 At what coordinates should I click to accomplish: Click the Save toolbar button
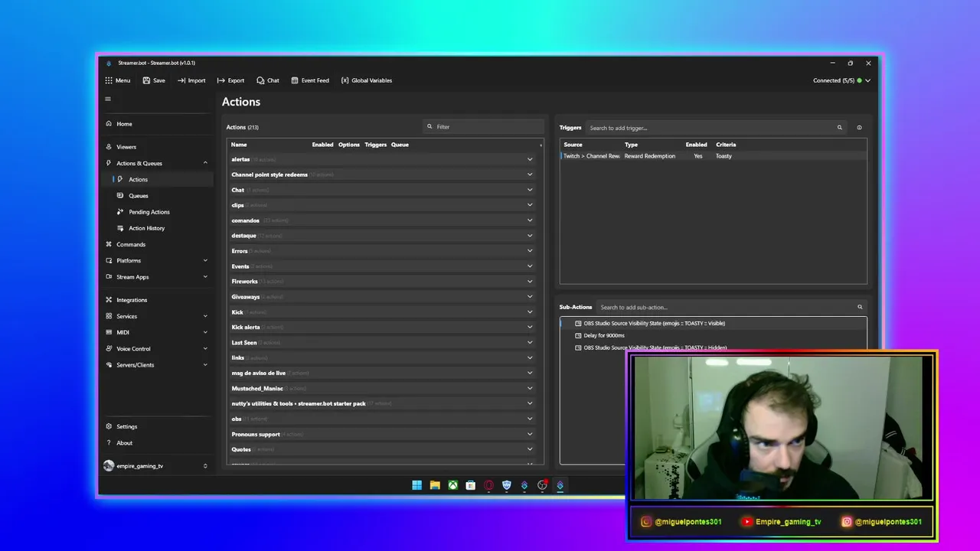(x=154, y=80)
